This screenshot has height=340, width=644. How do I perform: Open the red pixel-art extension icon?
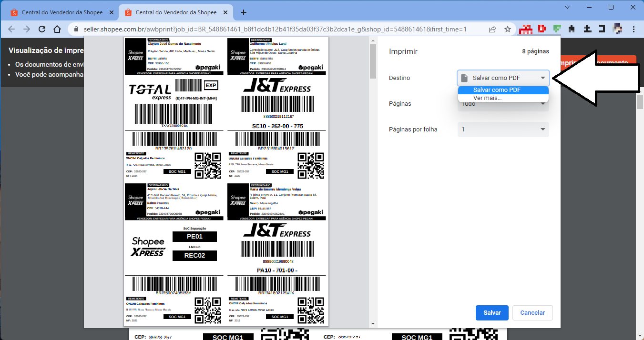(x=526, y=29)
